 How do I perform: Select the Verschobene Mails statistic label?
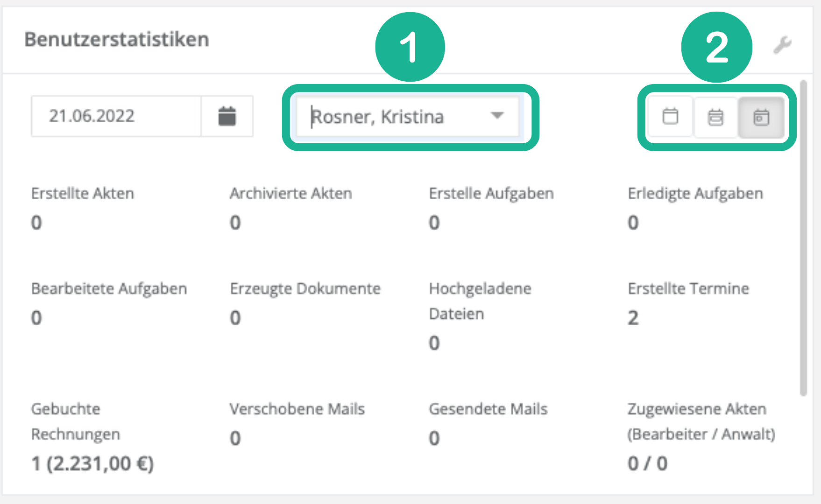(x=297, y=409)
